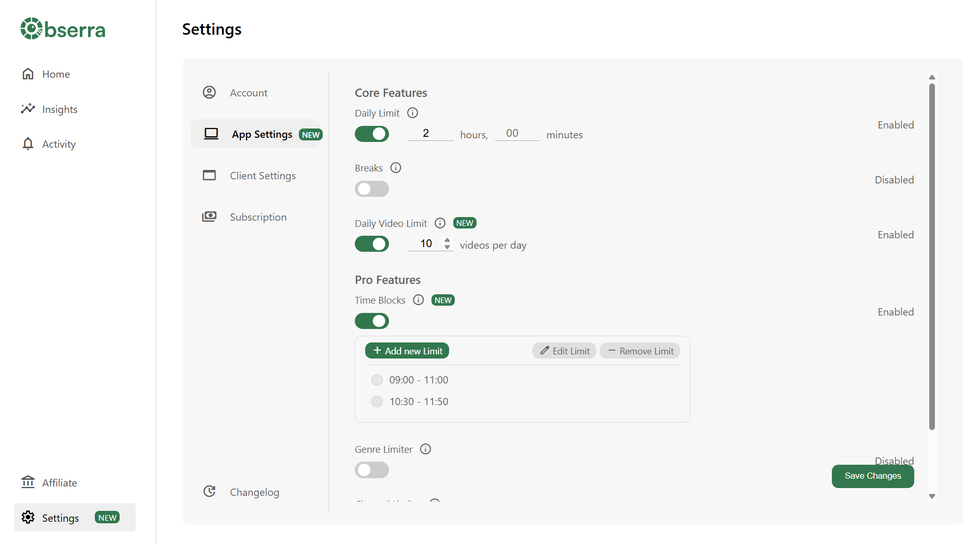This screenshot has height=544, width=980.
Task: Click the Pro Features heading
Action: tap(387, 280)
